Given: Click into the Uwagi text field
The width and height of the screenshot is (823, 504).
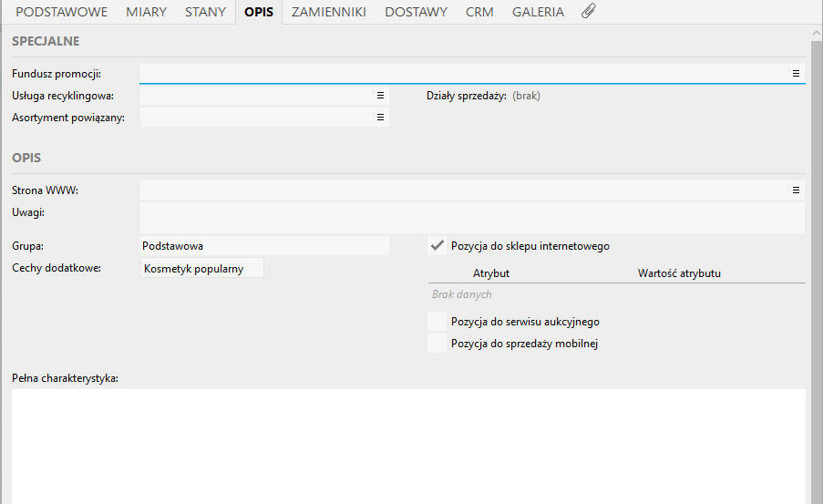Looking at the screenshot, I should pyautogui.click(x=471, y=218).
